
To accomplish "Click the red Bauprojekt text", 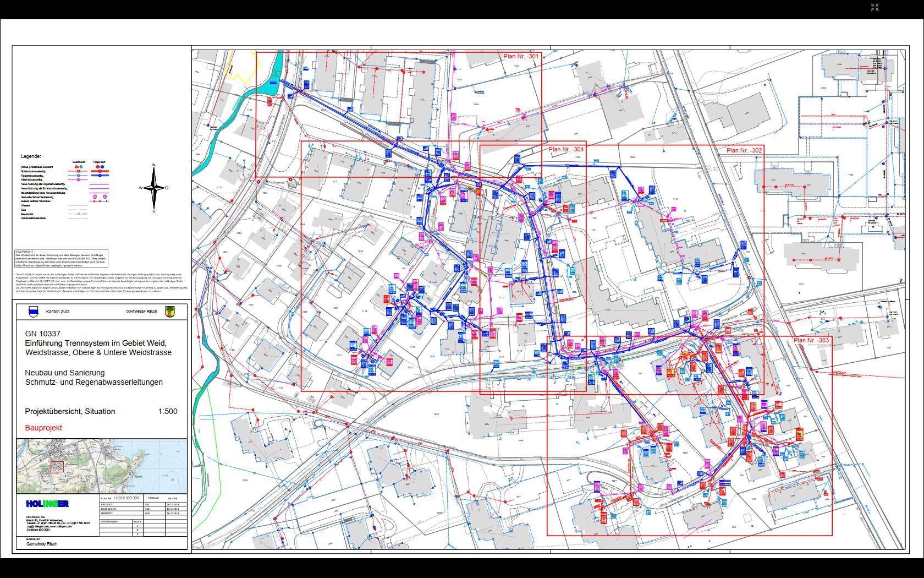I will 43,428.
